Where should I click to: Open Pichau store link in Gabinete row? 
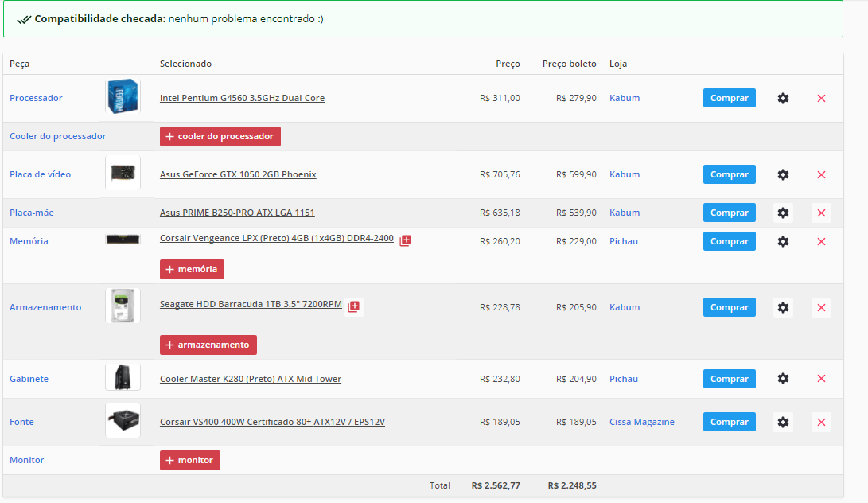(623, 379)
